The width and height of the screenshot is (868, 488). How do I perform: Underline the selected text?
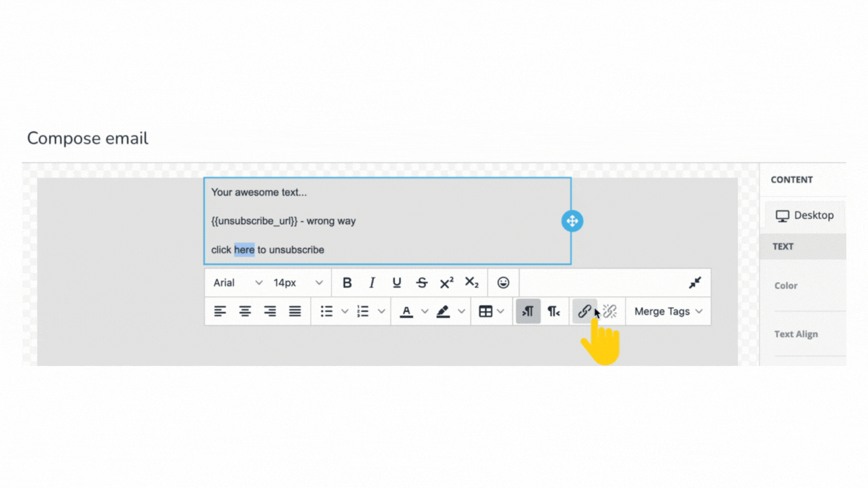pyautogui.click(x=397, y=283)
